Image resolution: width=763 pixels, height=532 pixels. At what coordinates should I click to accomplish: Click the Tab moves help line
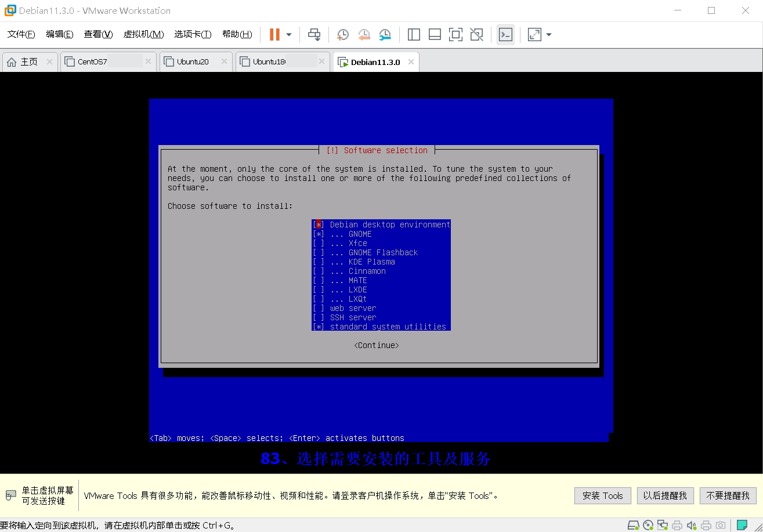[277, 438]
